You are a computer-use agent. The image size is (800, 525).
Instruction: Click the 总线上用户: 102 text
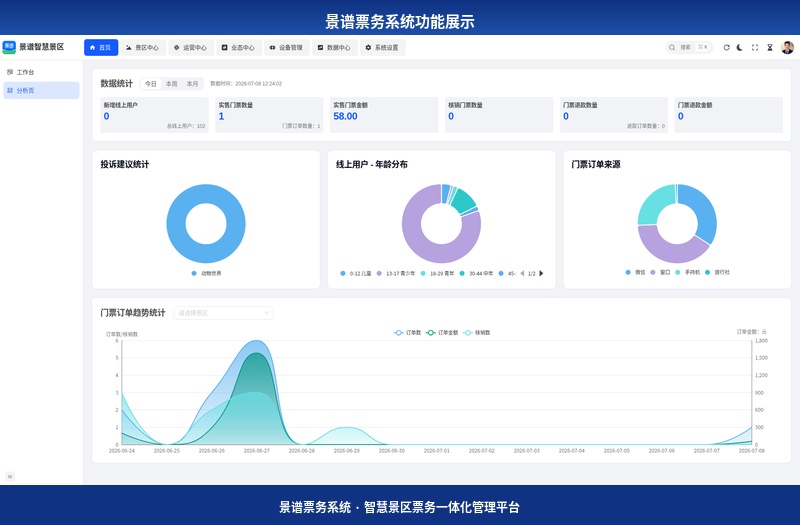pyautogui.click(x=186, y=126)
